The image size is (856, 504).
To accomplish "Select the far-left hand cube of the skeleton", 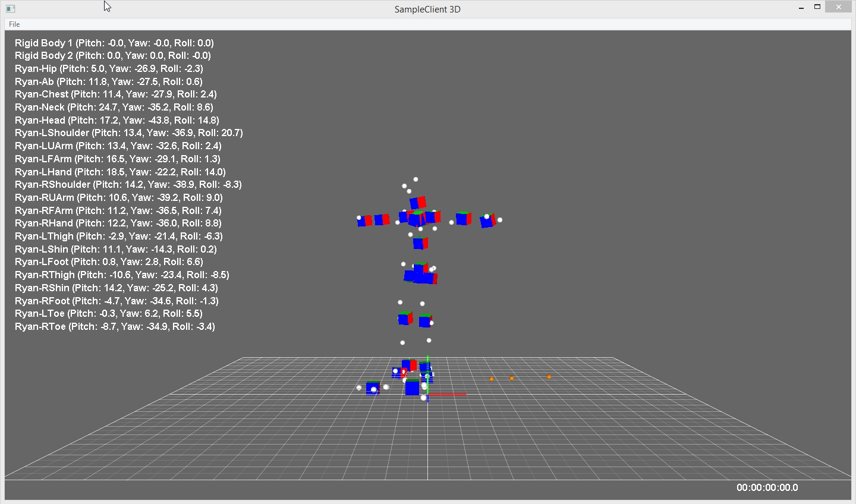I will (x=364, y=220).
